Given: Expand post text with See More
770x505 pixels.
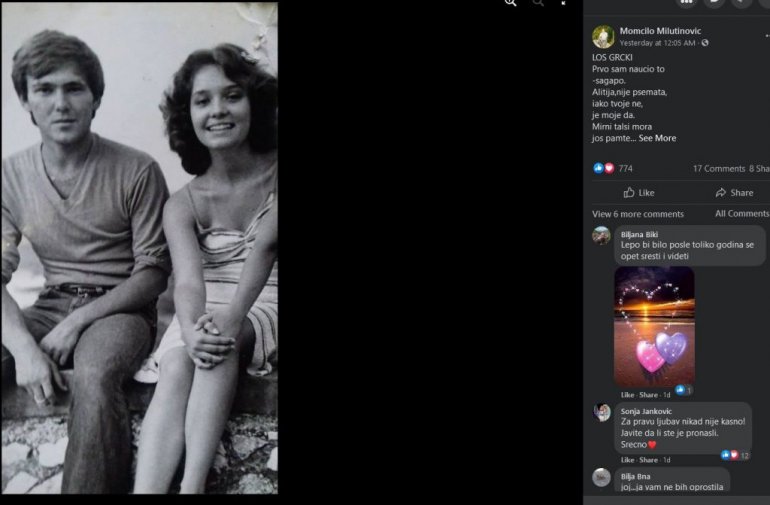Looking at the screenshot, I should pyautogui.click(x=657, y=138).
